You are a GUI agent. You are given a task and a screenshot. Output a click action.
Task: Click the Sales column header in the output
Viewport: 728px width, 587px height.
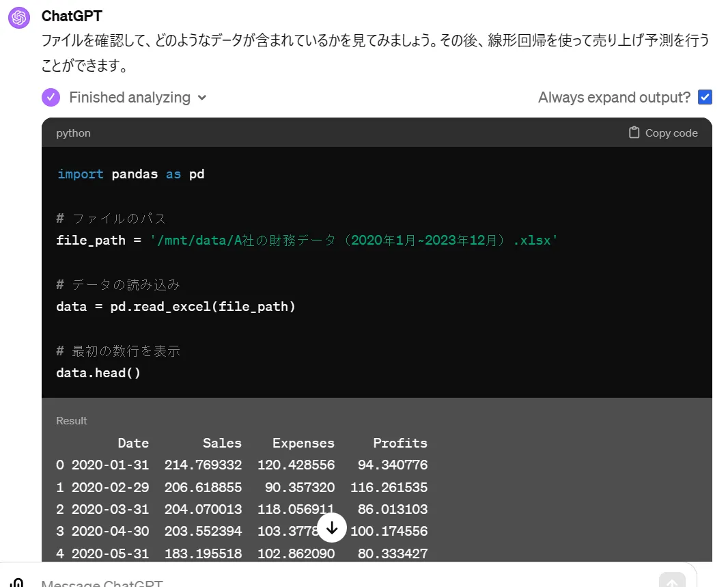coord(222,443)
